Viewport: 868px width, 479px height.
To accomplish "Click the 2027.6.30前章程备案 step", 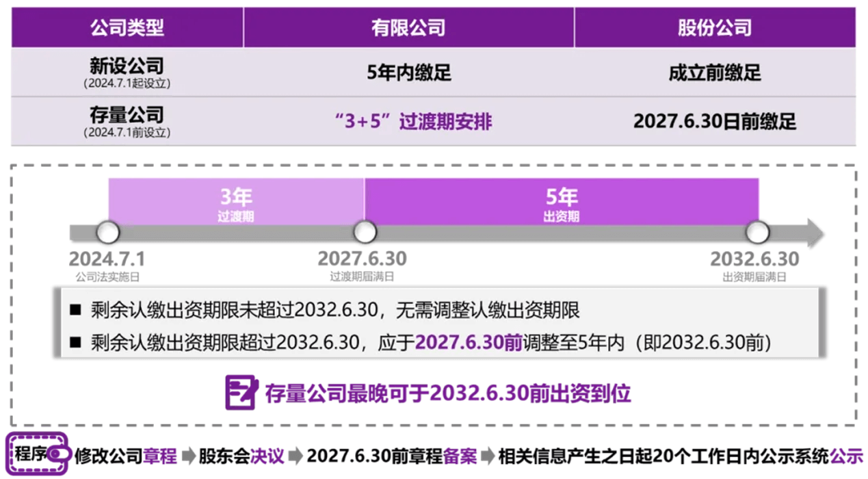I will (391, 456).
